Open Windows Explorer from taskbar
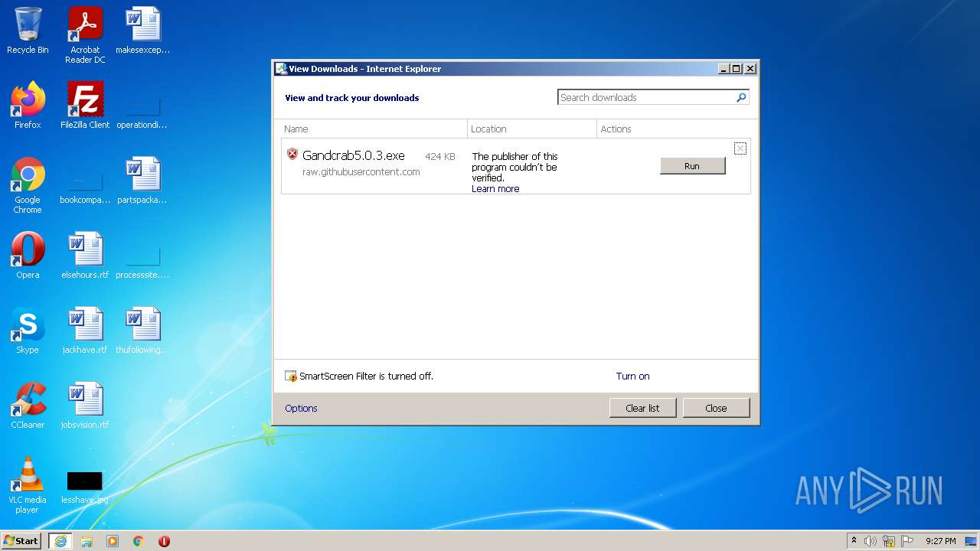 click(87, 541)
